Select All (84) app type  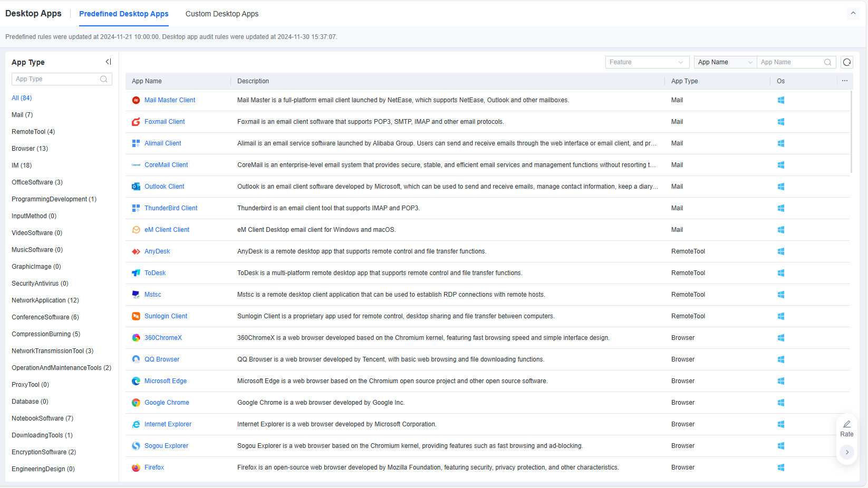tap(22, 98)
